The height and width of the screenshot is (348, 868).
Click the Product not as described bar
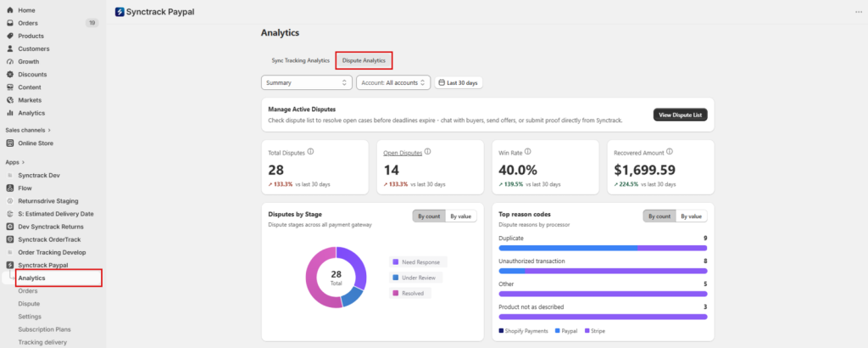coord(603,317)
